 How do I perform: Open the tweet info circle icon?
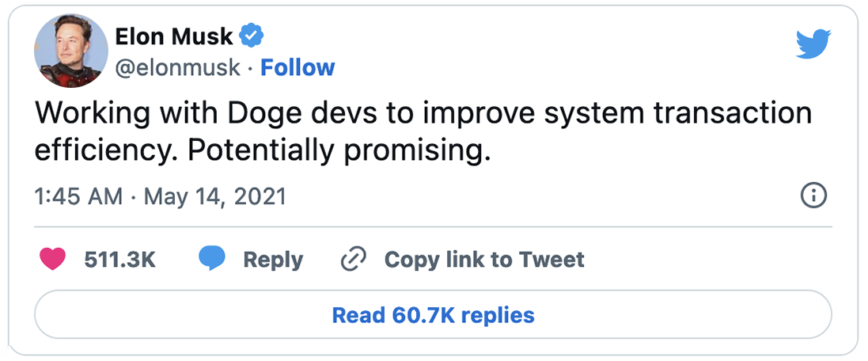[813, 195]
